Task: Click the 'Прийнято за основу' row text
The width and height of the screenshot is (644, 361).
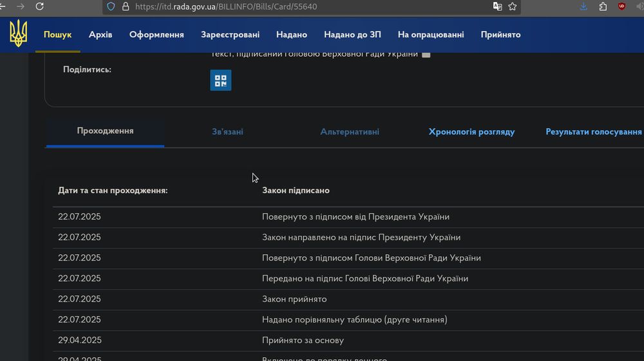Action: point(303,340)
